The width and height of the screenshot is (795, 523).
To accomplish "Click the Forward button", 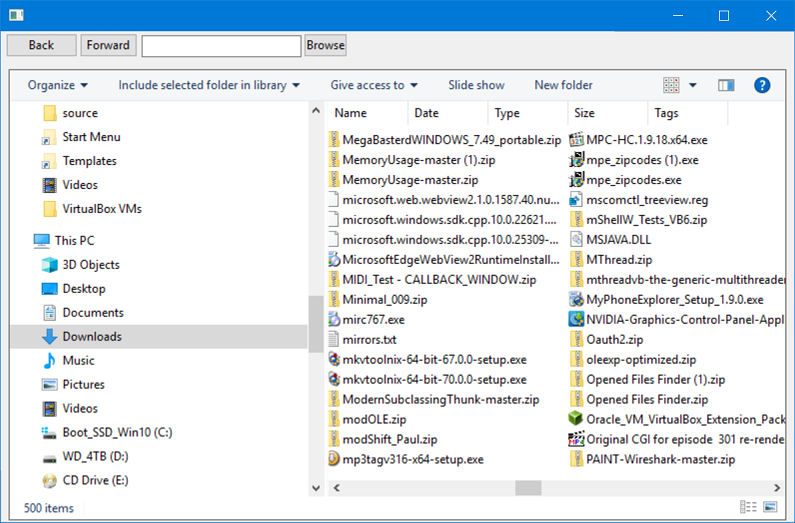I will (x=108, y=45).
